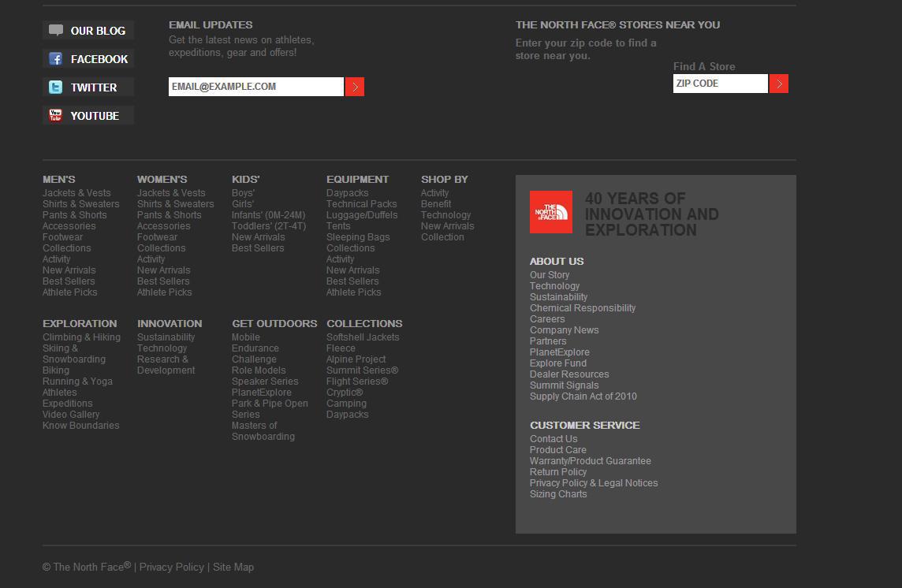Image resolution: width=902 pixels, height=588 pixels.
Task: Open Cryptic® link
Action: [x=345, y=393]
